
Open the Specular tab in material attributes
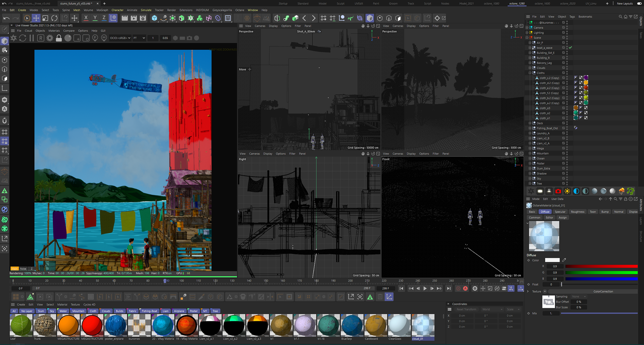click(x=560, y=212)
